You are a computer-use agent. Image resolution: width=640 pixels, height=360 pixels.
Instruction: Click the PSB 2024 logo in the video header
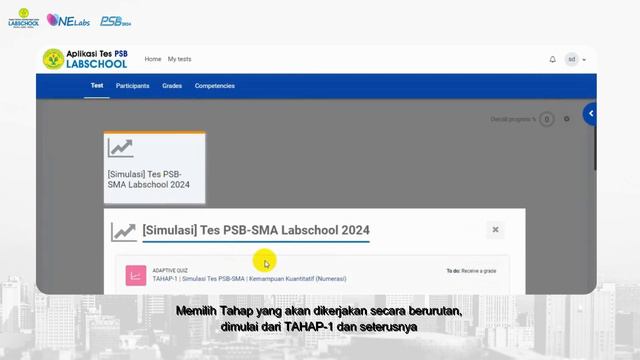pos(116,21)
